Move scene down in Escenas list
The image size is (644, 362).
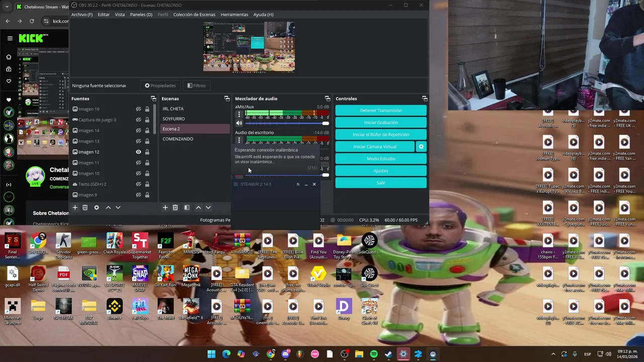pyautogui.click(x=208, y=208)
